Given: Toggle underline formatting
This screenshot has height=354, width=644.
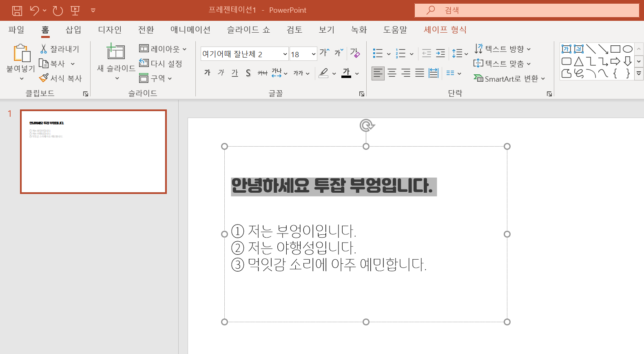Looking at the screenshot, I should click(x=235, y=73).
